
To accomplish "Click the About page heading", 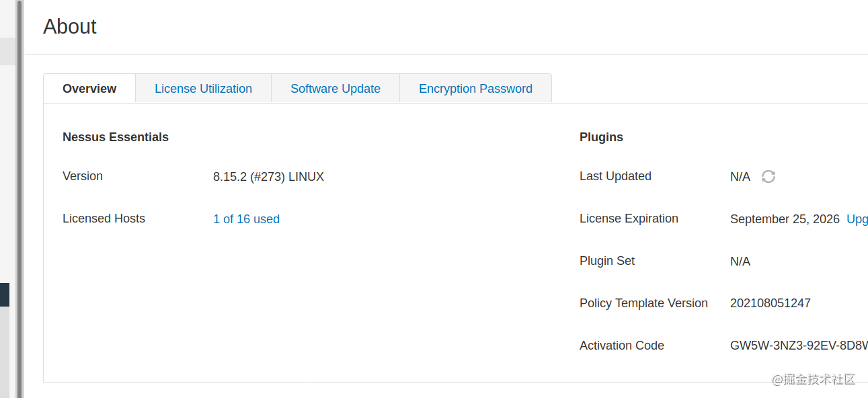I will [70, 27].
